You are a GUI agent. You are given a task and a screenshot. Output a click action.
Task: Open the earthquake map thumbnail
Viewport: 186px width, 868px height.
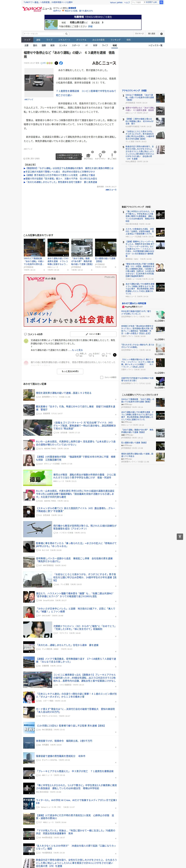point(51,25)
